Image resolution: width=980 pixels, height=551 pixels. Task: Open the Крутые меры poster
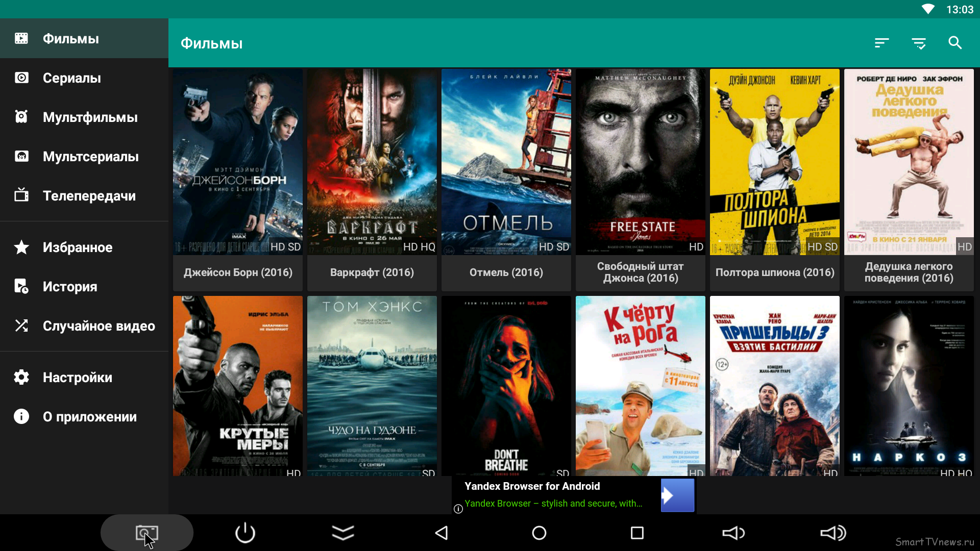(x=238, y=386)
